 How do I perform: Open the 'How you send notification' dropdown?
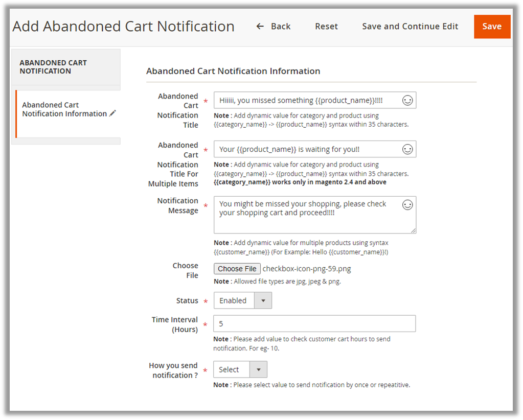point(240,369)
